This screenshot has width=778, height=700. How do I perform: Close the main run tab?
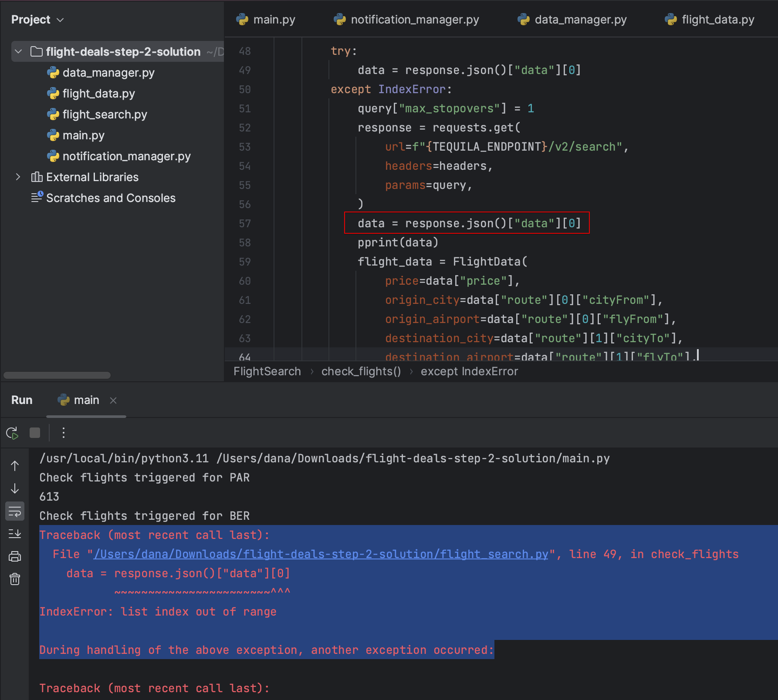(113, 400)
